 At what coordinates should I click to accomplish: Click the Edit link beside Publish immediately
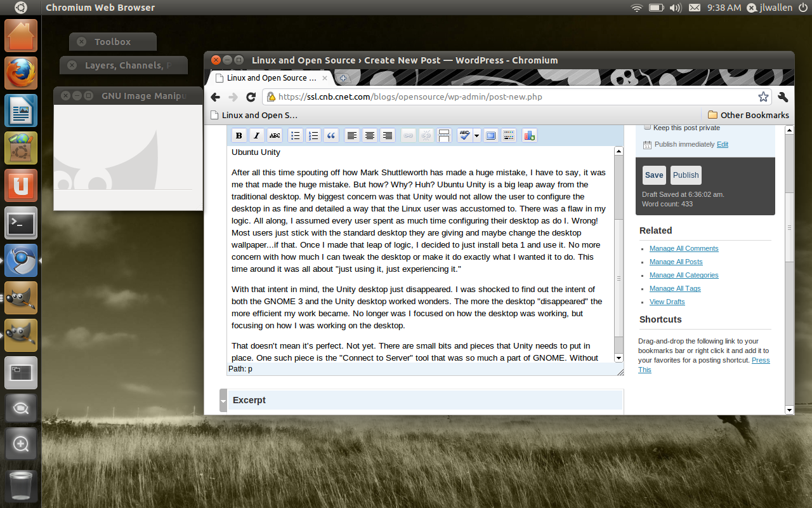pos(723,144)
